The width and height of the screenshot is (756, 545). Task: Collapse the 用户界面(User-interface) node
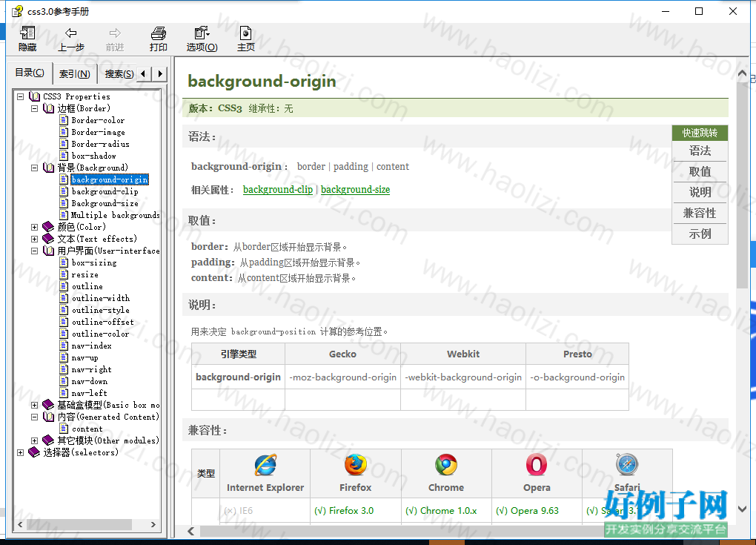pos(34,251)
